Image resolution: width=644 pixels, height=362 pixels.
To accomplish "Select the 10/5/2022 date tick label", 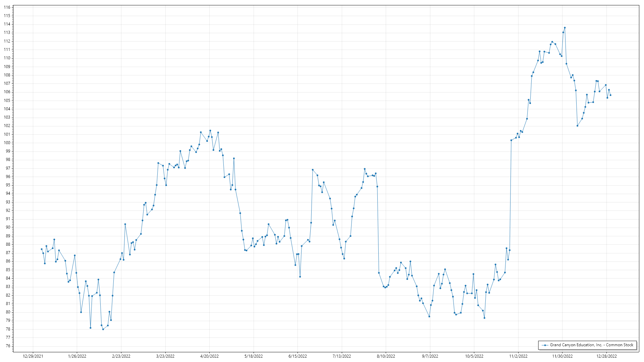I will 474,356.
